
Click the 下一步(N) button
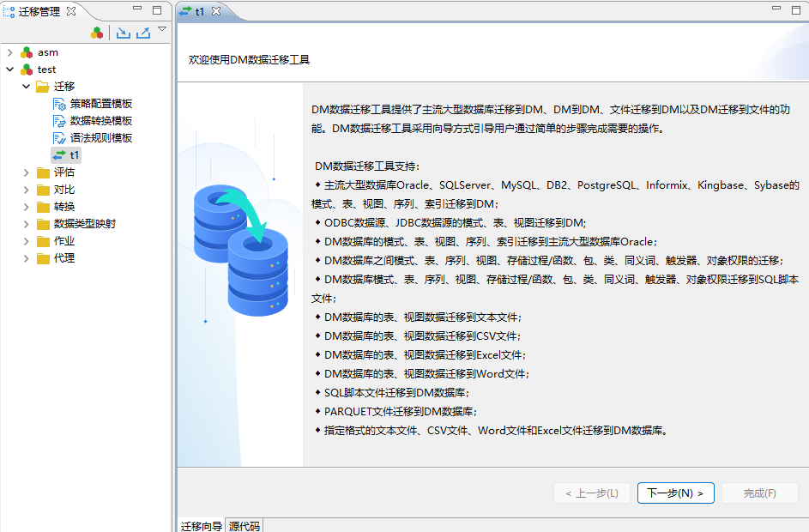[675, 493]
